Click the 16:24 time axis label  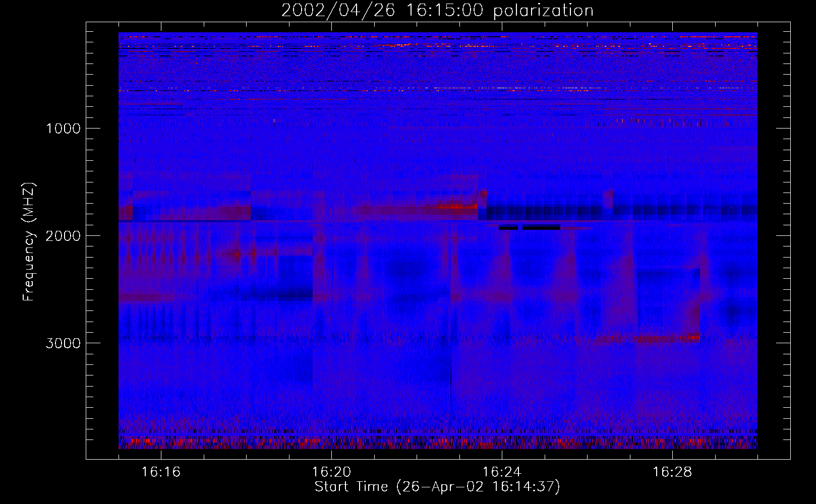(502, 472)
